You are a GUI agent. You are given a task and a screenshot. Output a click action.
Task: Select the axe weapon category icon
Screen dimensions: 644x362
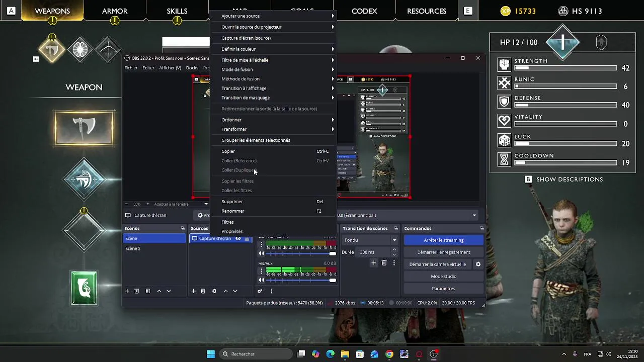52,49
